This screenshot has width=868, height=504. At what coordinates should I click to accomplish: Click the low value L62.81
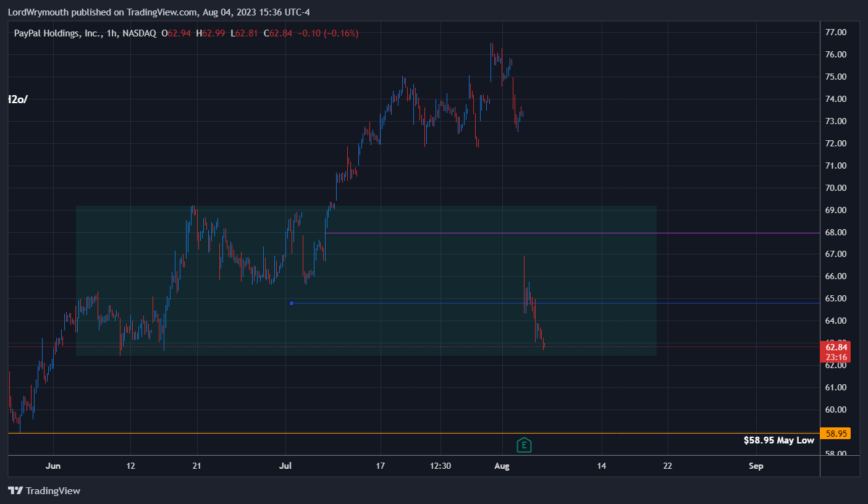pos(245,33)
